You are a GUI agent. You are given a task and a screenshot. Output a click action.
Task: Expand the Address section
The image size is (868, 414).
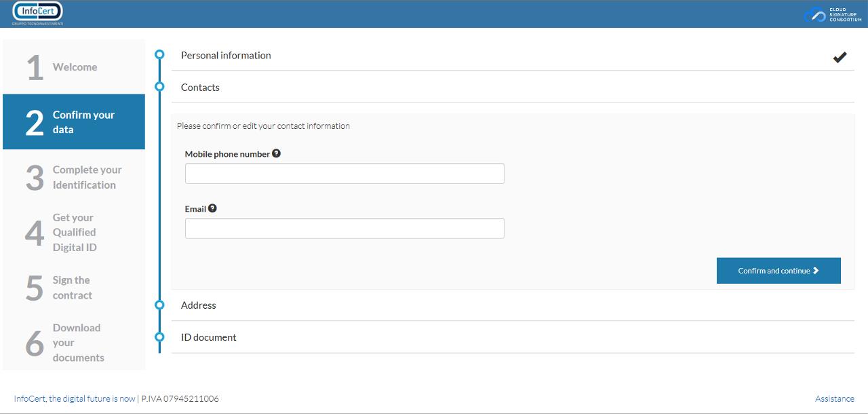pyautogui.click(x=513, y=305)
